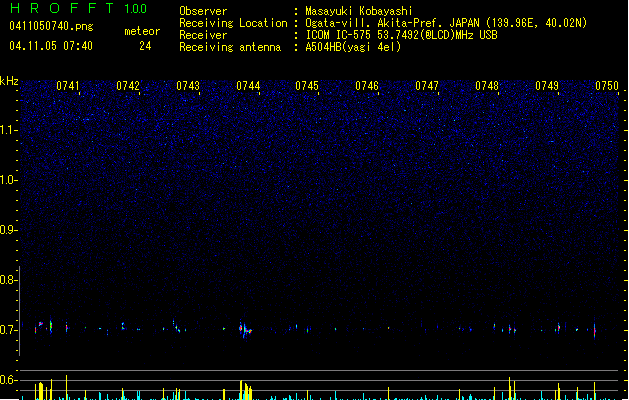Viewport: 629px width, 400px height.
Task: Click the 0746 time marker
Action: click(367, 86)
